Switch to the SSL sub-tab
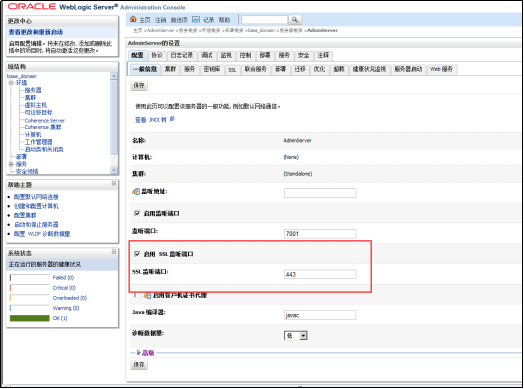Viewport: 524px width, 389px height. [232, 70]
